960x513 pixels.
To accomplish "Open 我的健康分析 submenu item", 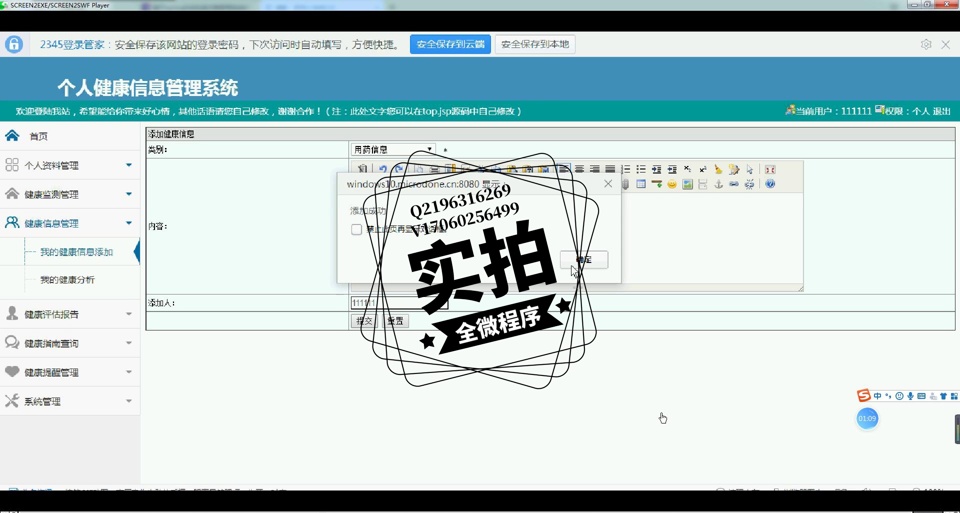I will click(x=67, y=280).
